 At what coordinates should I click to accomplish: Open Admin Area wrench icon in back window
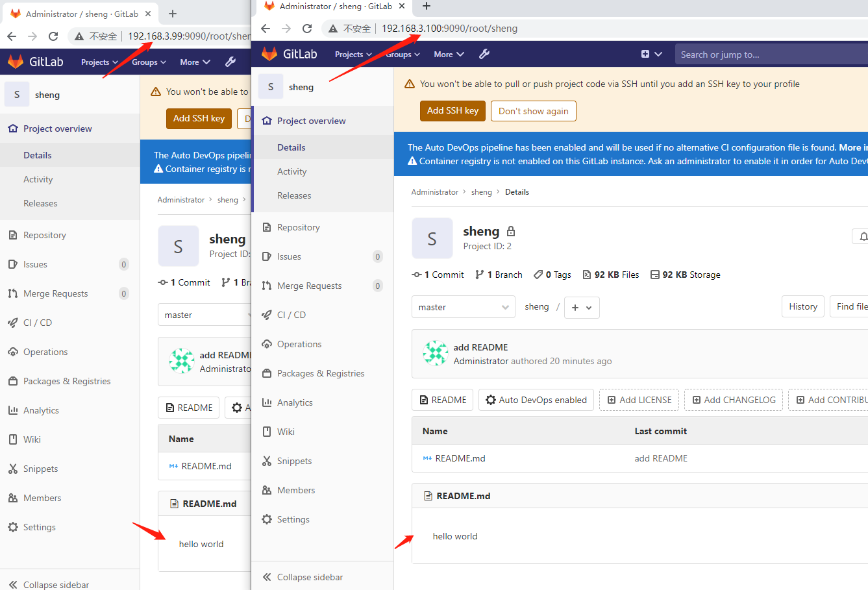point(230,62)
